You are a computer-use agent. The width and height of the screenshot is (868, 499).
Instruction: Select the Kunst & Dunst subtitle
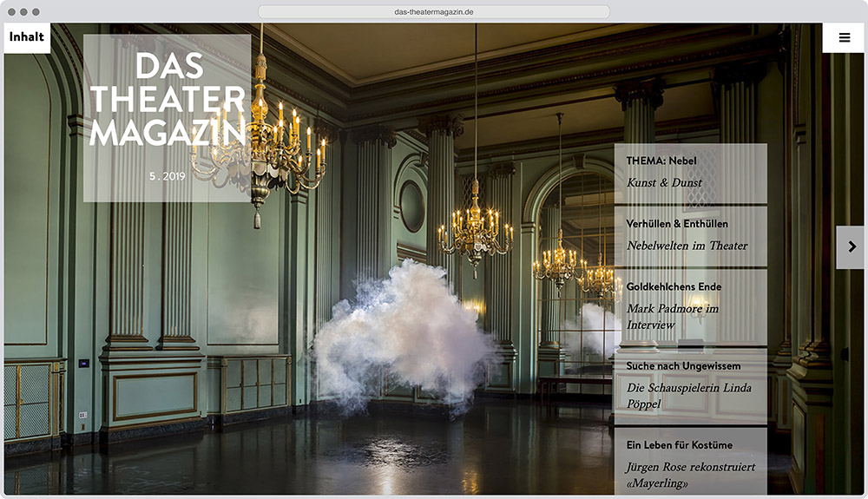click(664, 183)
